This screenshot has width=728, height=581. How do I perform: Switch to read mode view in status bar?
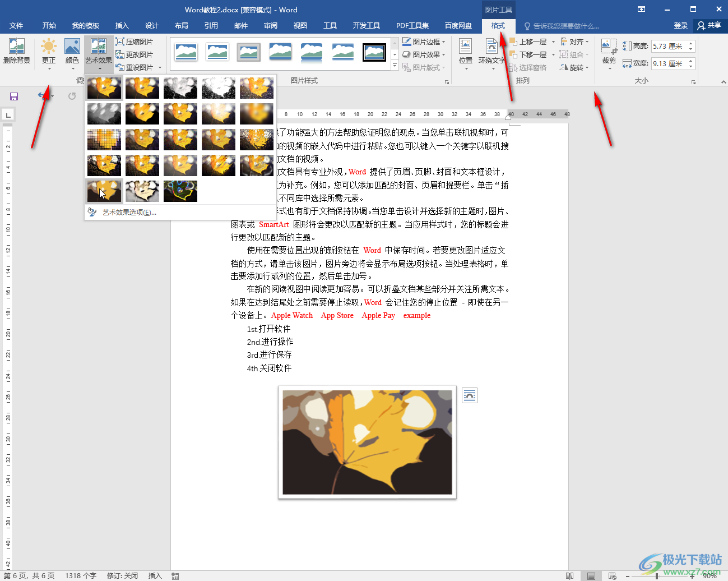click(569, 576)
